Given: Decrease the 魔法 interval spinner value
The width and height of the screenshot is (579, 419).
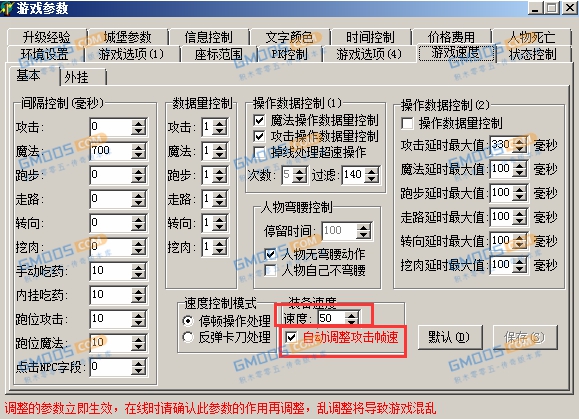Looking at the screenshot, I should coord(138,155).
